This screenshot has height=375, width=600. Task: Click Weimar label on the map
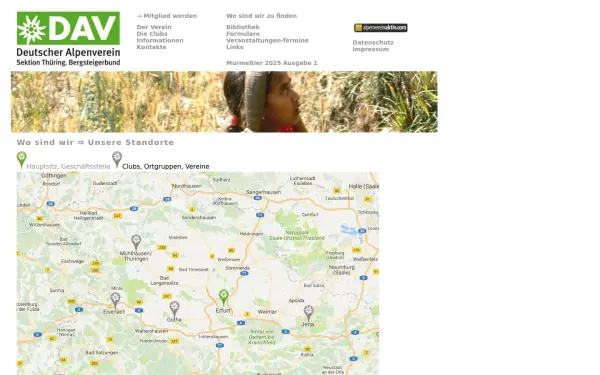click(267, 312)
